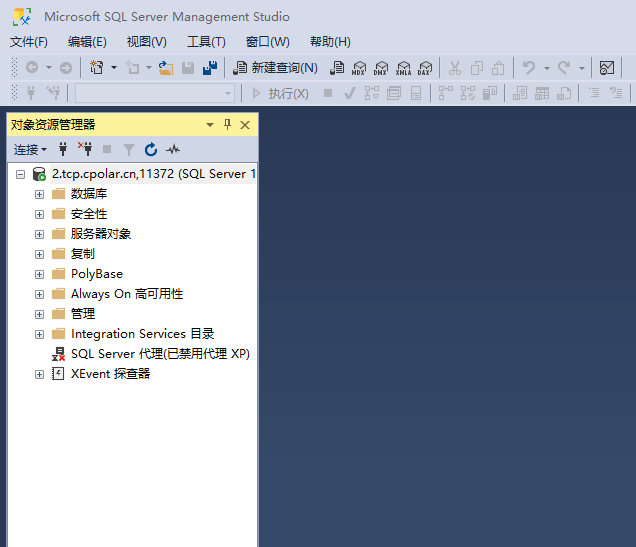Click the DMX query icon
636x547 pixels.
(381, 68)
